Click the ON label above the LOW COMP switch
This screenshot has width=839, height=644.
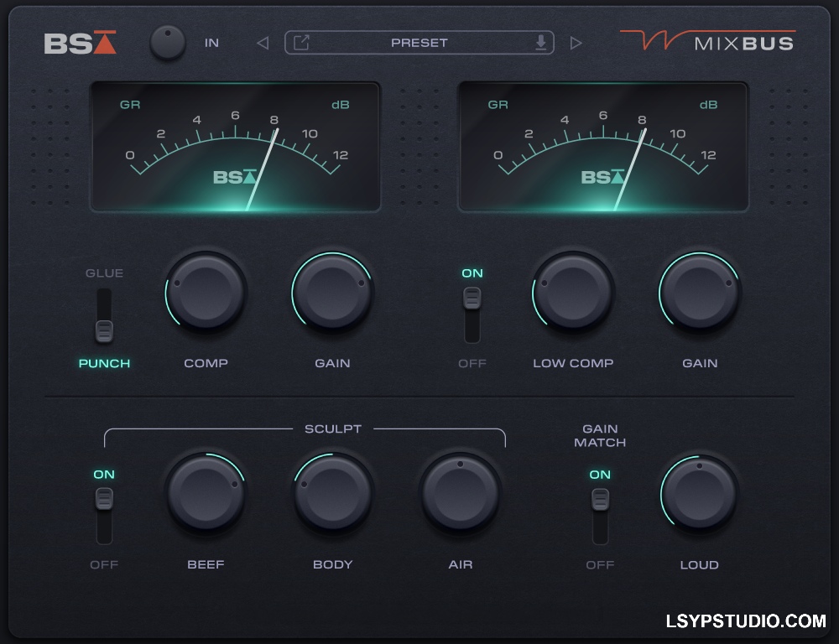point(472,273)
